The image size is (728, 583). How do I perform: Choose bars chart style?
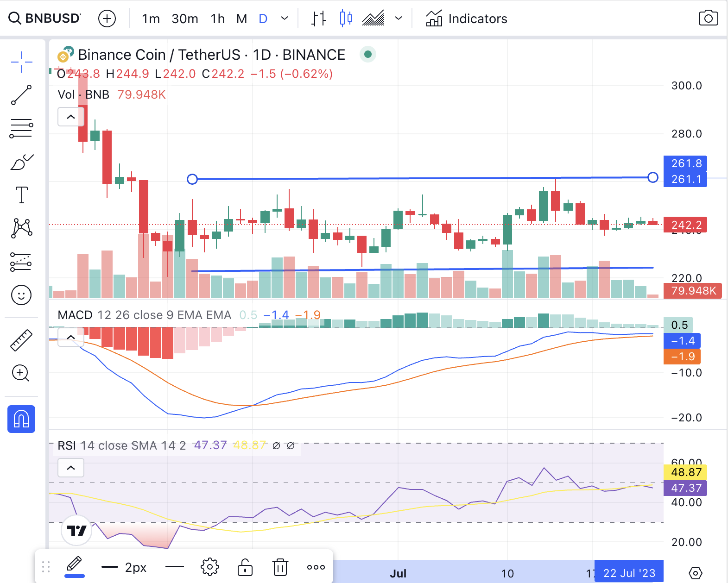(x=318, y=19)
